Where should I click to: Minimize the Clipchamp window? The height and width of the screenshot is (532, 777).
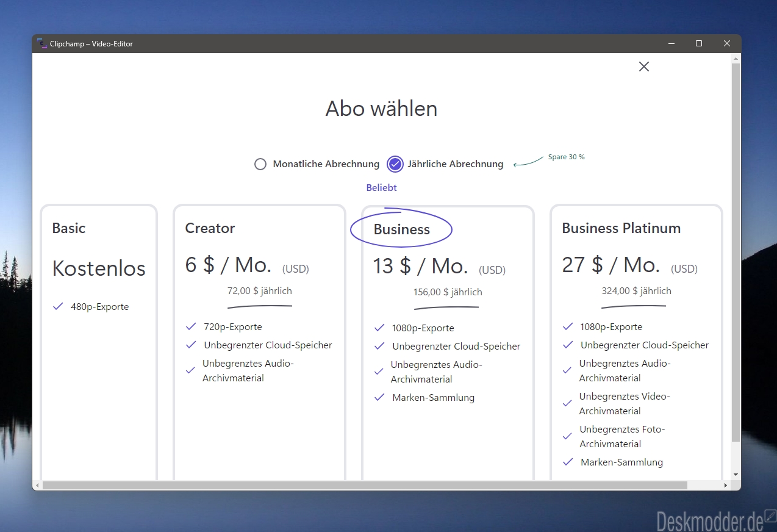click(x=671, y=44)
